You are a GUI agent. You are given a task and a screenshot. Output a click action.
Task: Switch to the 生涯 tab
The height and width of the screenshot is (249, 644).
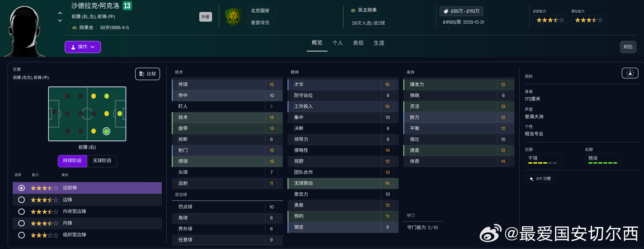click(x=379, y=43)
